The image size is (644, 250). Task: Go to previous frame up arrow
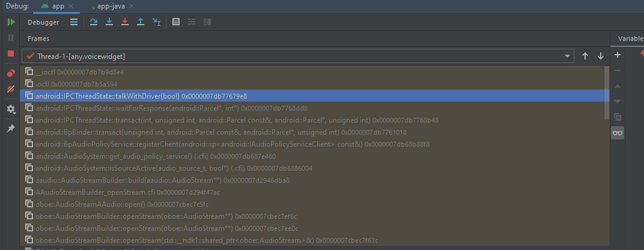click(x=585, y=56)
